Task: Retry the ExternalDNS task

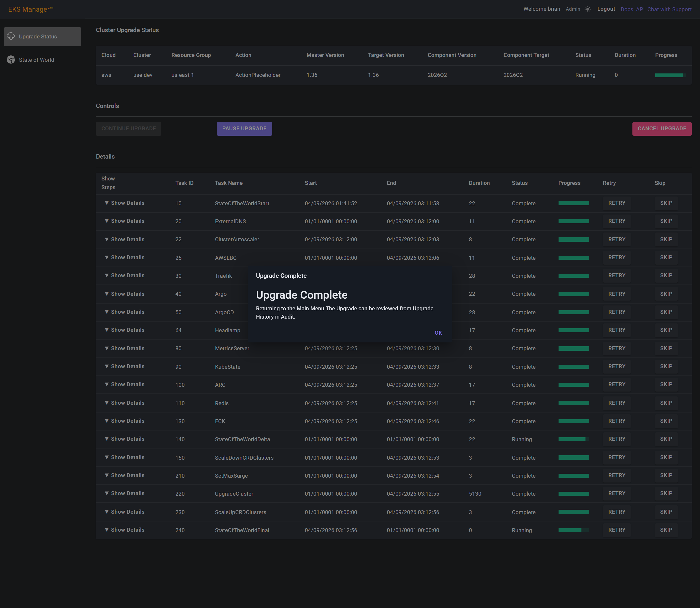Action: coord(617,221)
